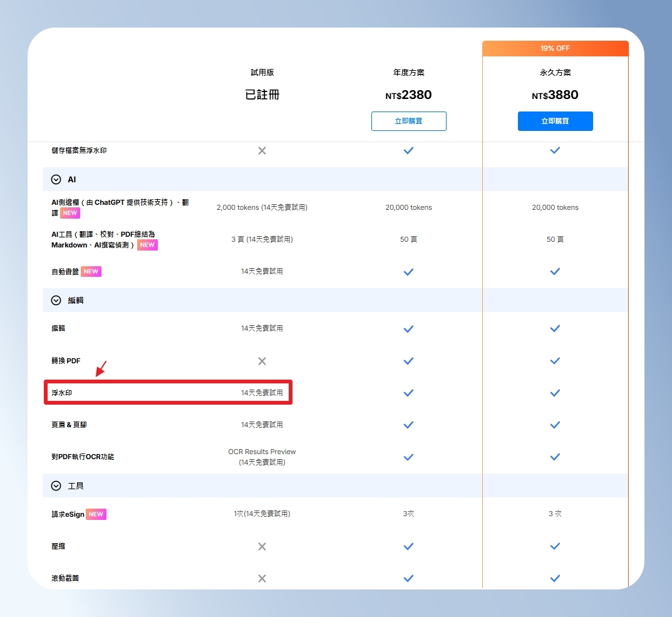The image size is (672, 617).
Task: Click the 儲存檔案無浮水印 feature label
Action: point(79,150)
